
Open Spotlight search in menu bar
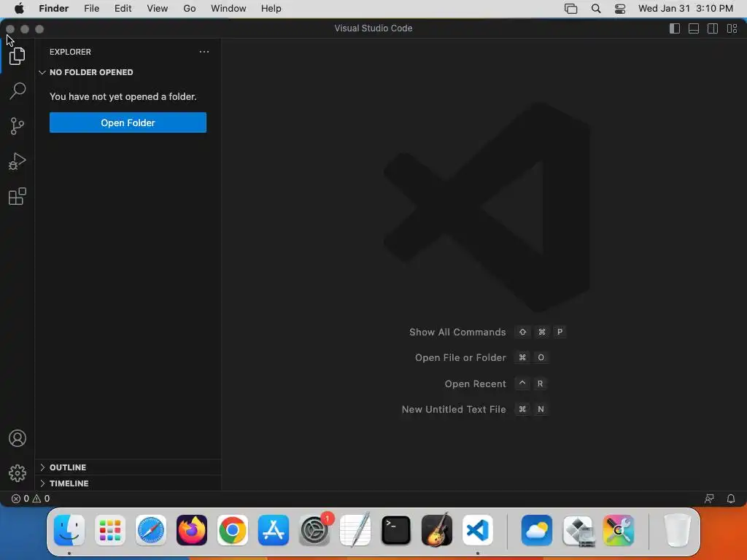(596, 9)
